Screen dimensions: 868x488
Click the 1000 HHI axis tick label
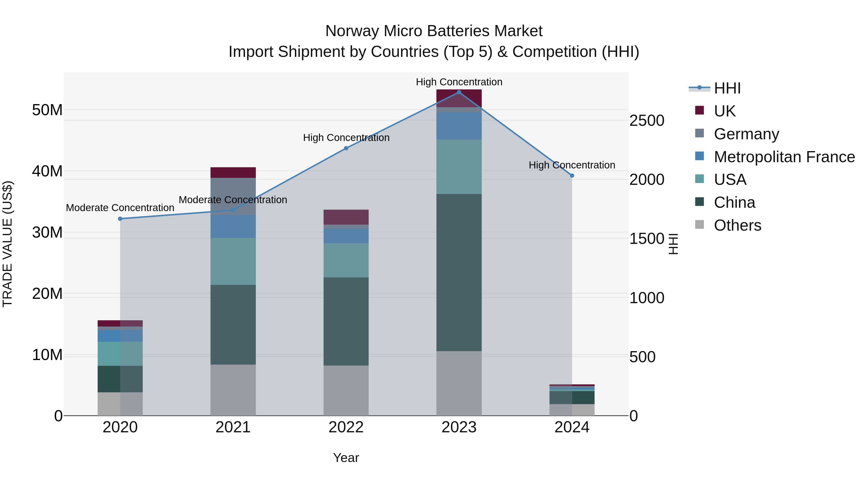coord(647,298)
